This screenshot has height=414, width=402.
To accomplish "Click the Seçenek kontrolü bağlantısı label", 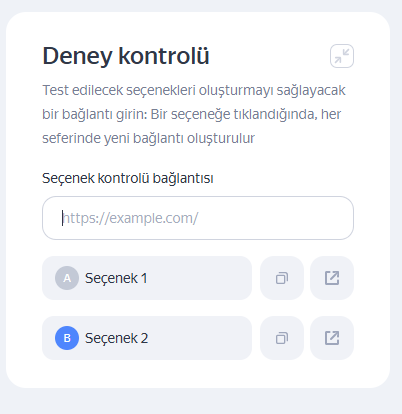I will point(128,178).
